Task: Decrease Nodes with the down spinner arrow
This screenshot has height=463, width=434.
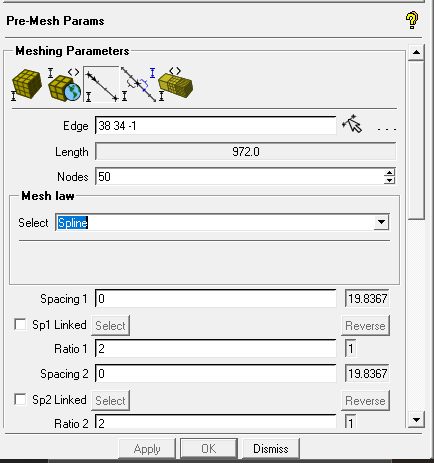Action: pyautogui.click(x=389, y=181)
